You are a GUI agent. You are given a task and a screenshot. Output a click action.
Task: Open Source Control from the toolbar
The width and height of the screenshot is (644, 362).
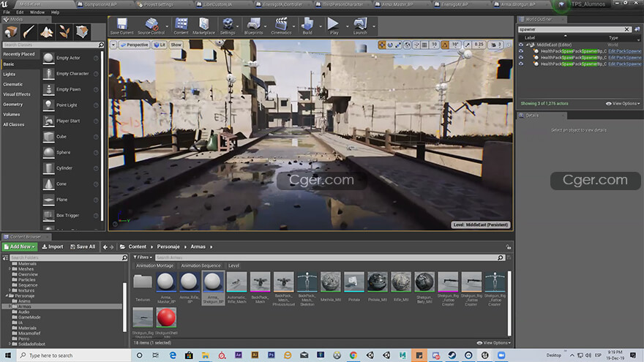pyautogui.click(x=151, y=26)
